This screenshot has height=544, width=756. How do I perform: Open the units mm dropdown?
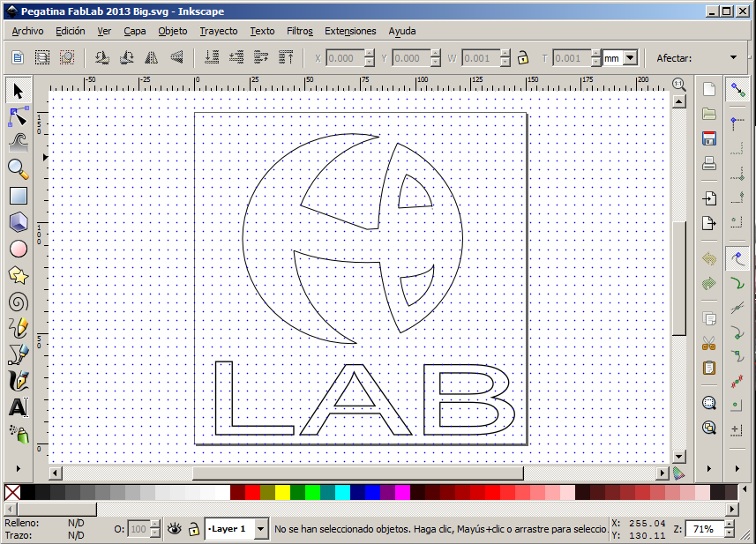tap(630, 58)
